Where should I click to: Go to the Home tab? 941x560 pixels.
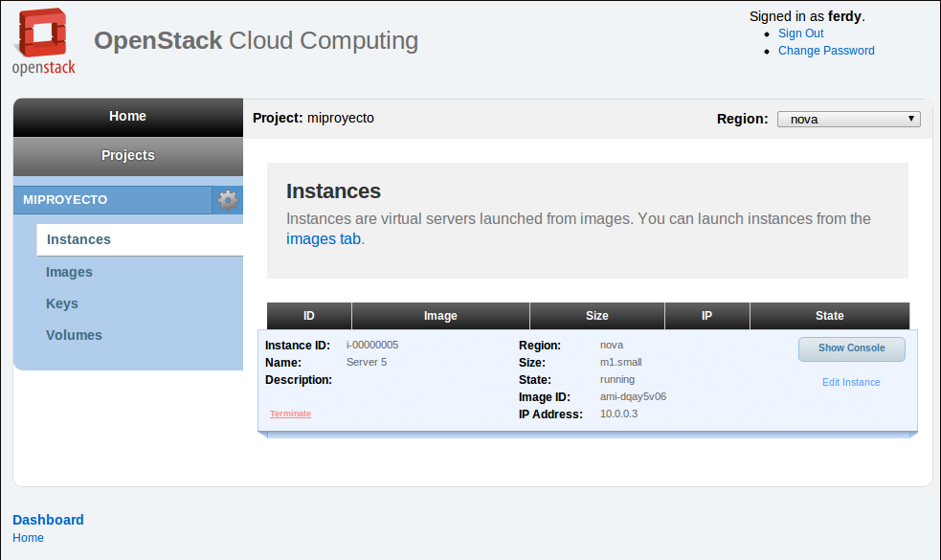point(128,117)
